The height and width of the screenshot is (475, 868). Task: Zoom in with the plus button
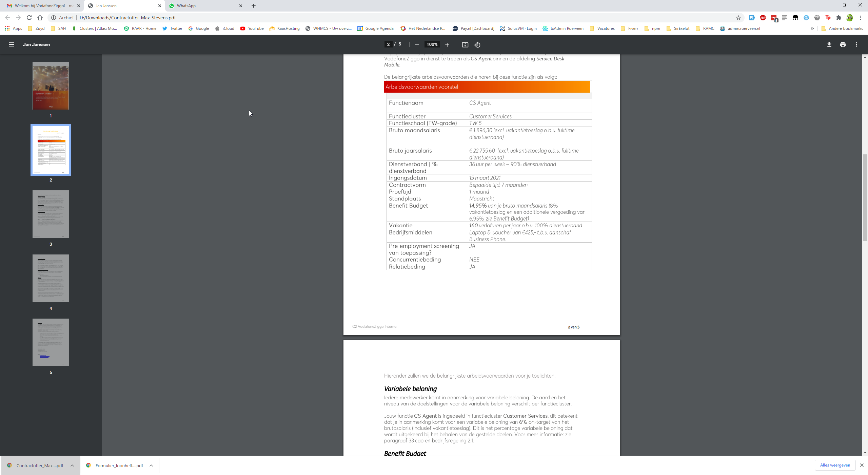tap(447, 44)
